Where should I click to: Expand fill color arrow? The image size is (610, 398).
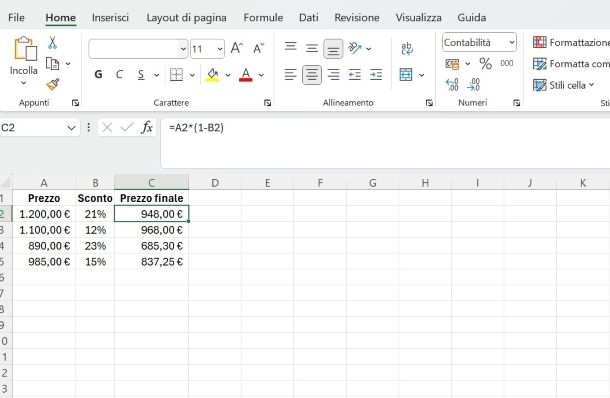(x=228, y=75)
